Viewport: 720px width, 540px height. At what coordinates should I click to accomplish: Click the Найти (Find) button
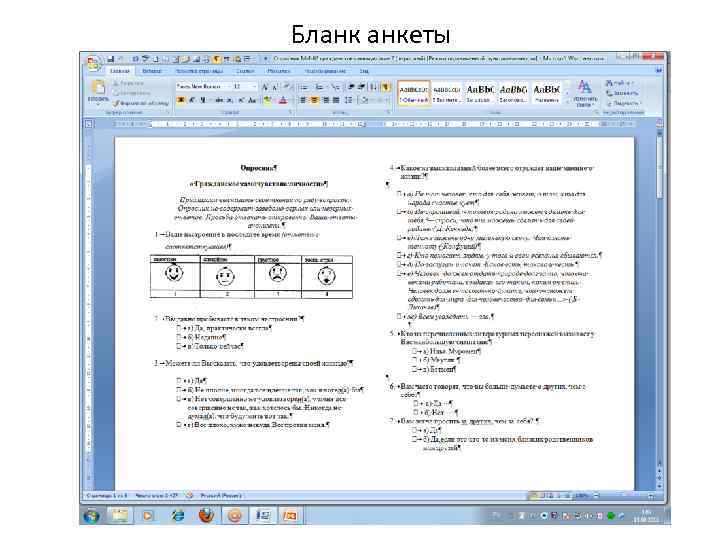620,83
